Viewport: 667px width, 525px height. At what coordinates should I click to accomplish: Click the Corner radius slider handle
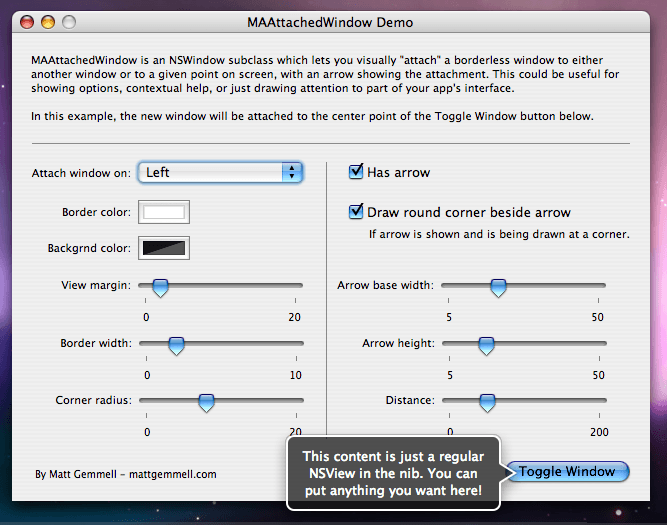206,402
